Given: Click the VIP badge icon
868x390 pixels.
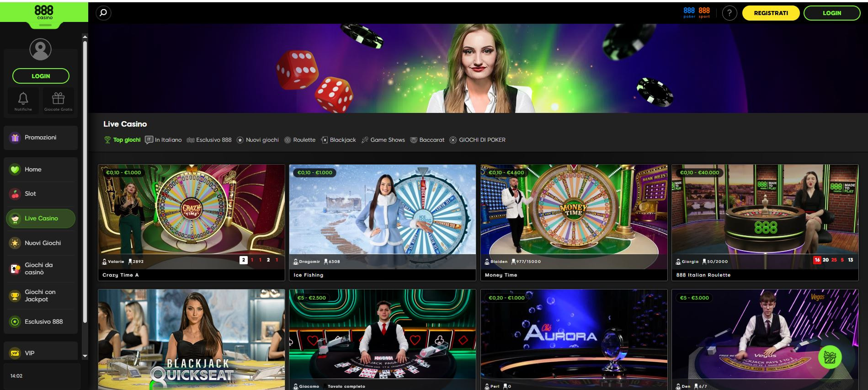Looking at the screenshot, I should (x=15, y=353).
